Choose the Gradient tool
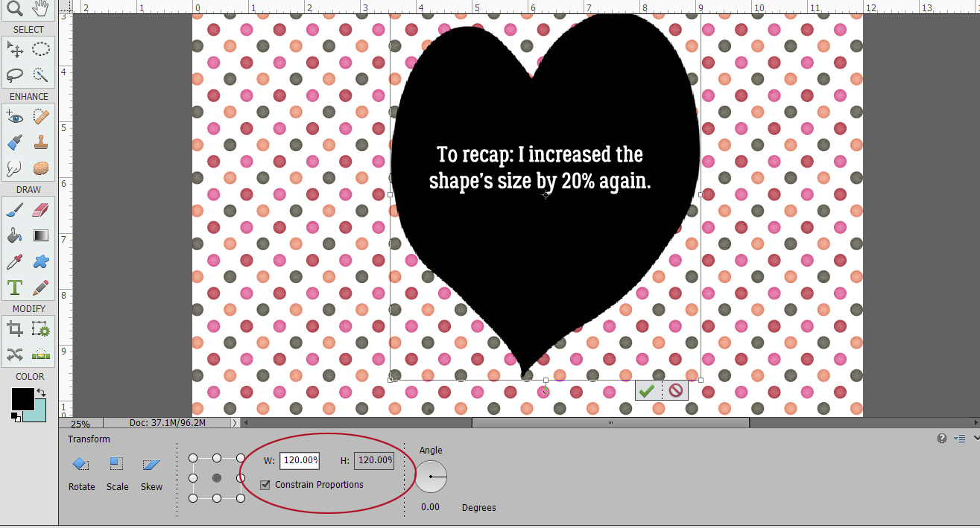Screen dimensions: 980x528 click(x=41, y=235)
